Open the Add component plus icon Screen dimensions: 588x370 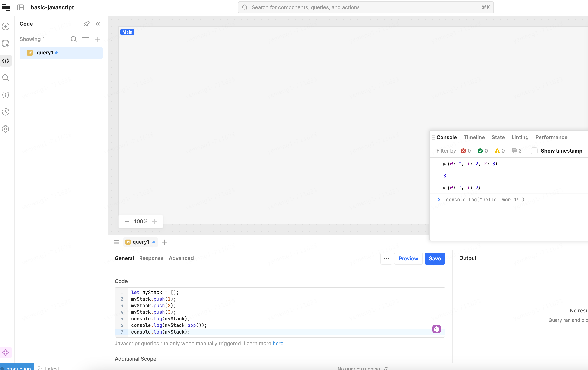point(6,26)
